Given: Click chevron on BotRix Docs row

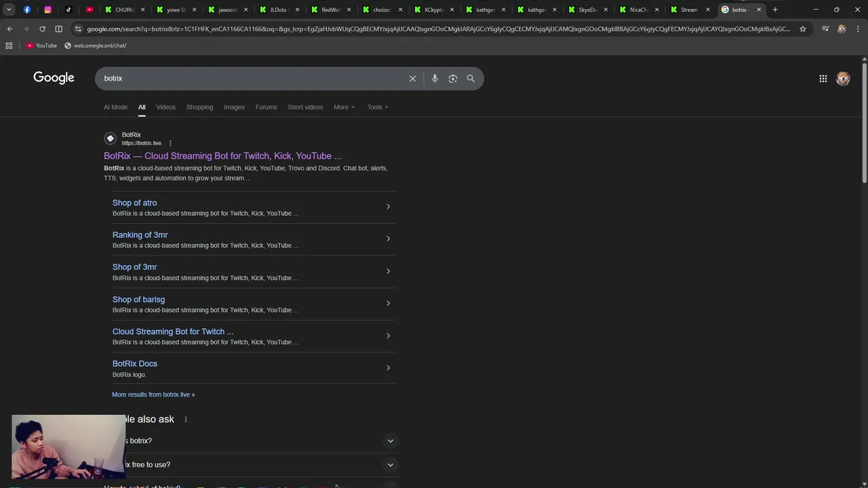Looking at the screenshot, I should [x=388, y=368].
